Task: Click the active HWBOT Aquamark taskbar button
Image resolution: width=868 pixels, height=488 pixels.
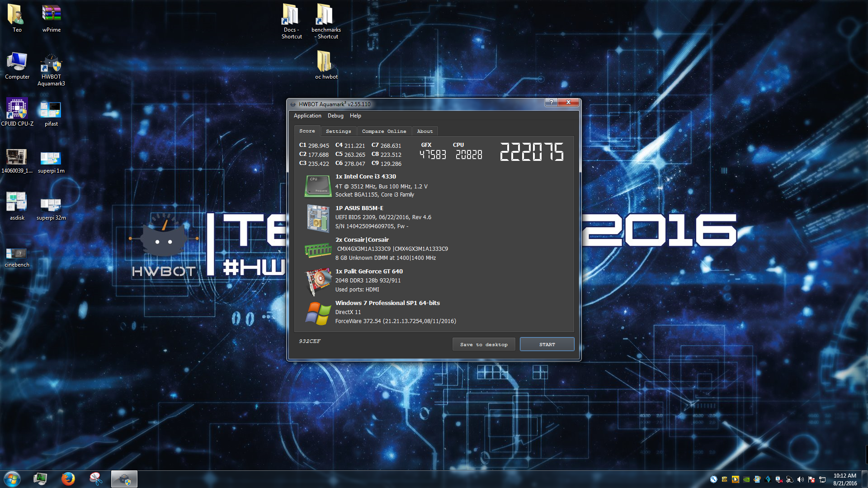Action: 124,479
